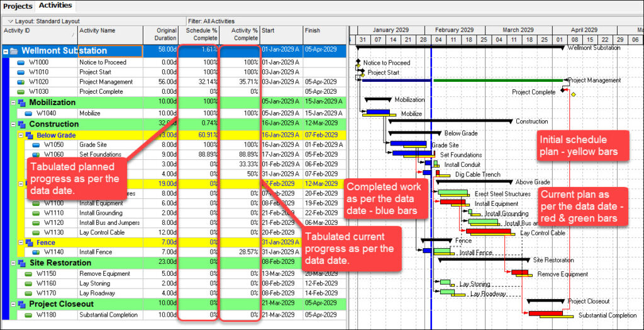Click the W1020 Project Management activity icon
This screenshot has height=330, width=644.
coord(21,82)
